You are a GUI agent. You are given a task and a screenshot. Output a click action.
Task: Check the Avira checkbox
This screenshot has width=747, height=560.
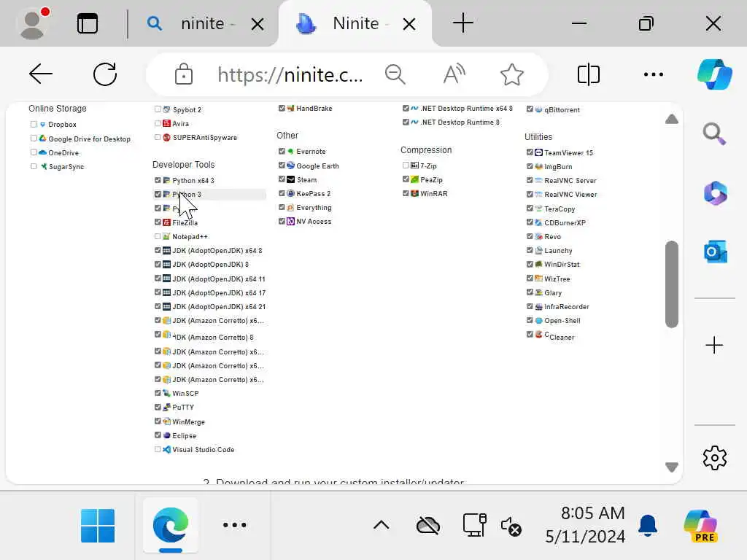(158, 123)
